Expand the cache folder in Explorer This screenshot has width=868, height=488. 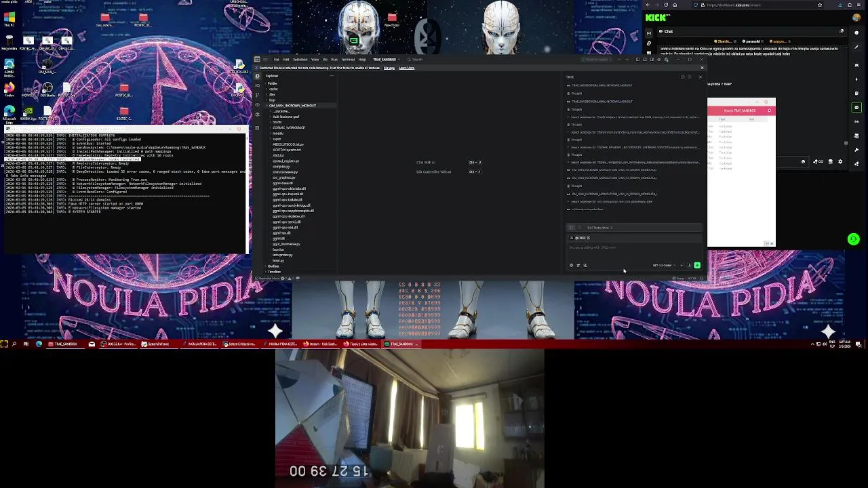tap(273, 89)
